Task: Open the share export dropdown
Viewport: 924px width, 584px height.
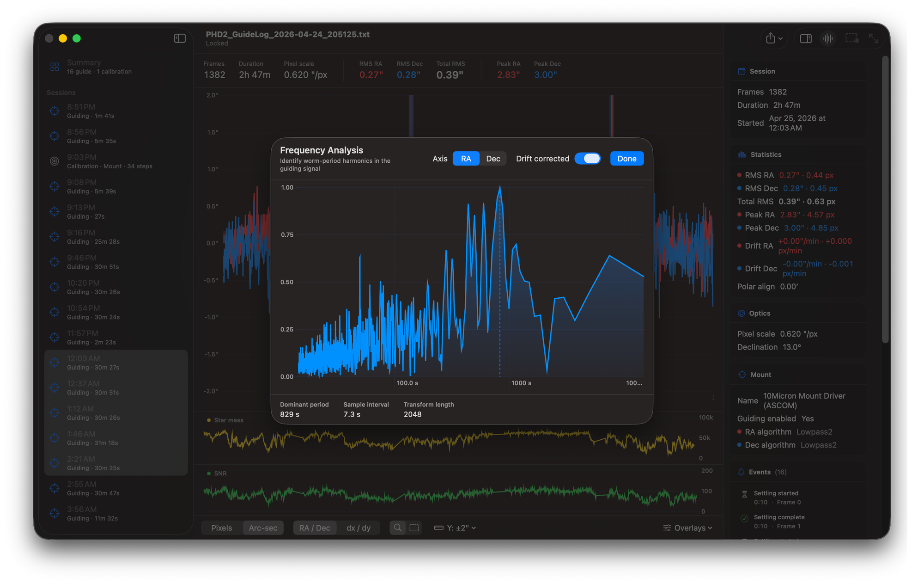Action: (774, 38)
